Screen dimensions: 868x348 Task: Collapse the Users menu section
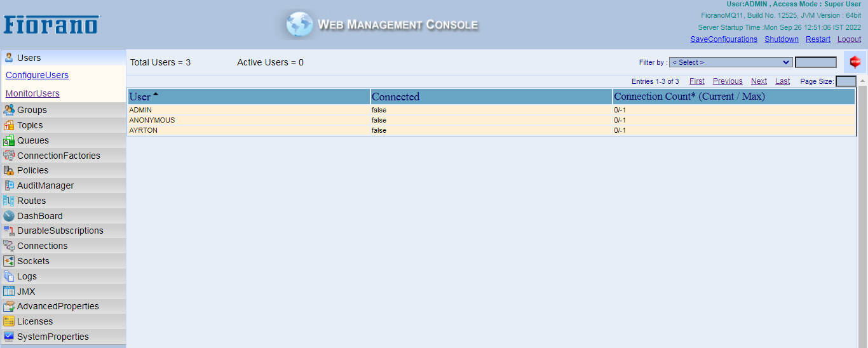pyautogui.click(x=64, y=57)
